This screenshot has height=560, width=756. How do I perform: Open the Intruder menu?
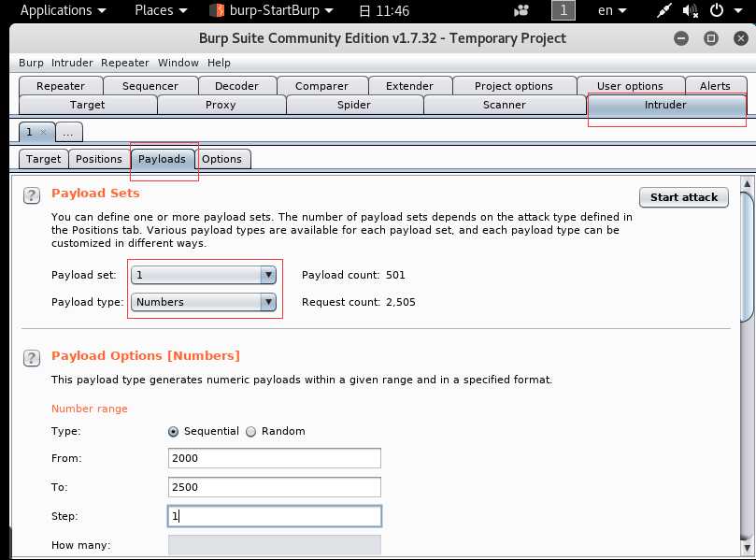[x=72, y=63]
